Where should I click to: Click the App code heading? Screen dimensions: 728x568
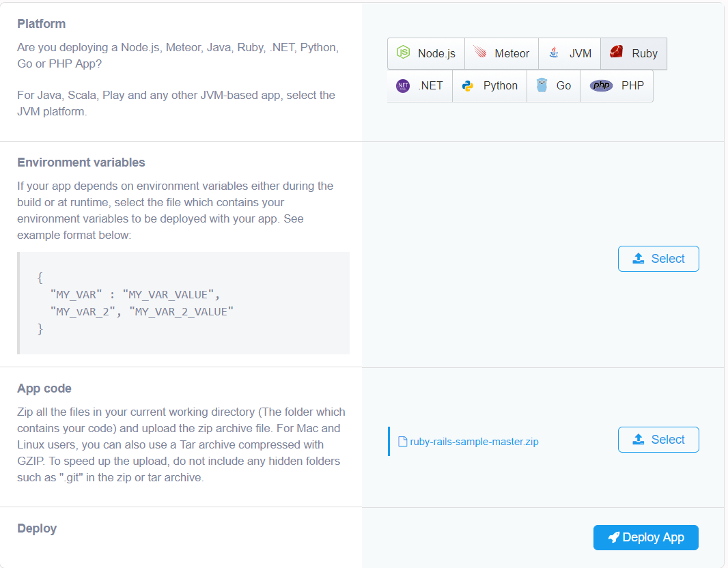pos(44,388)
